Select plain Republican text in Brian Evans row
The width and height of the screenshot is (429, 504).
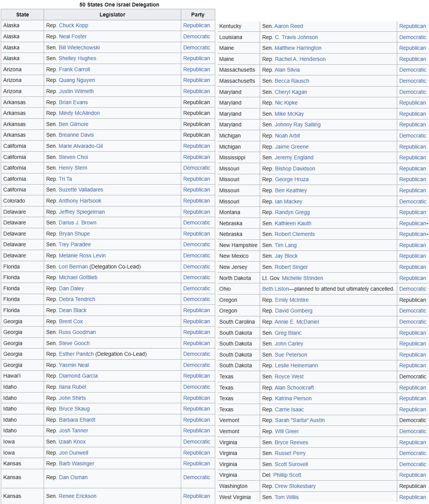[196, 102]
